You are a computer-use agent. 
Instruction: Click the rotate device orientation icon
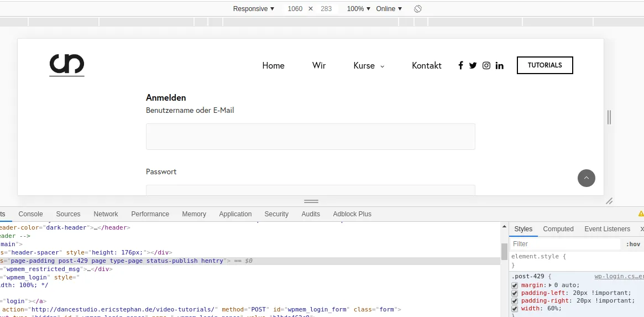(418, 9)
